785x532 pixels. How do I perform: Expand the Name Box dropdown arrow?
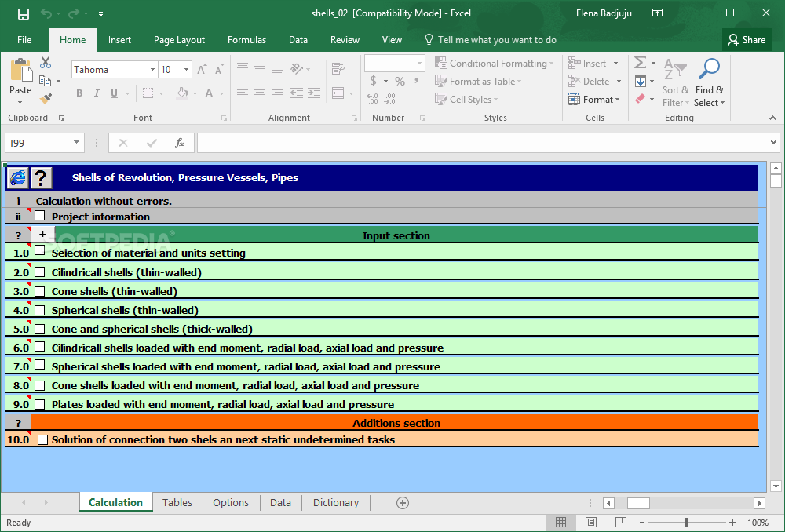coord(76,143)
